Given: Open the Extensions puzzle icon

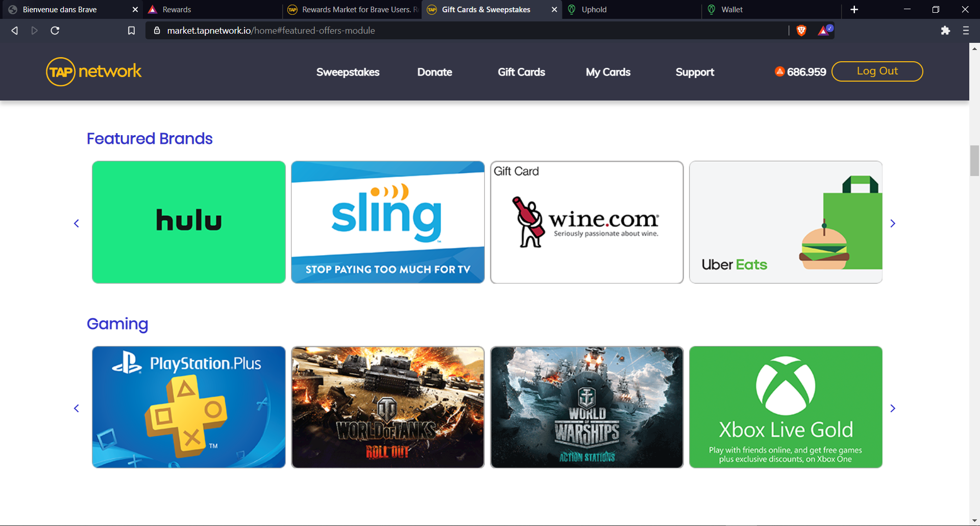Looking at the screenshot, I should point(945,31).
